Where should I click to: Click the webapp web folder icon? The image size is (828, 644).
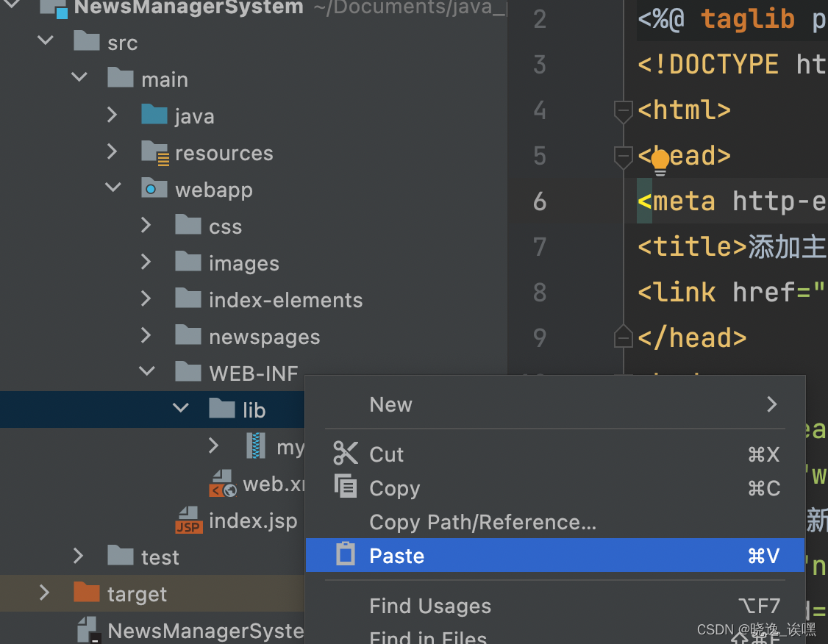tap(154, 188)
